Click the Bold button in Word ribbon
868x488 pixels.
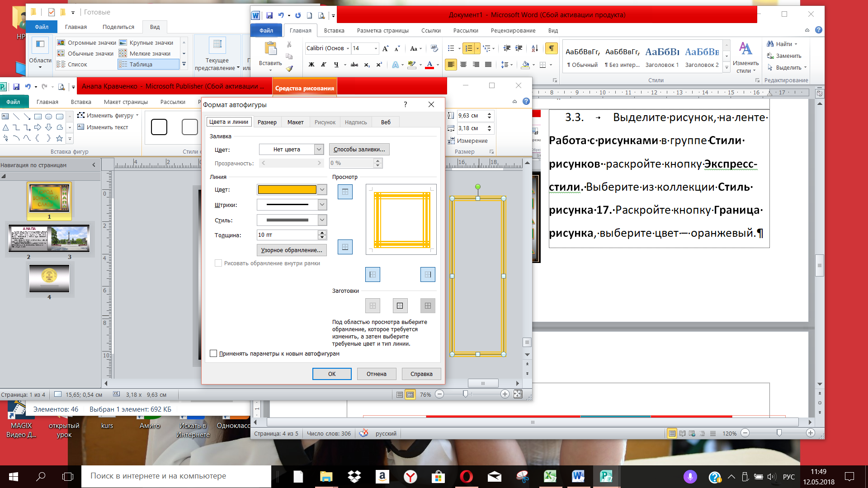[x=311, y=65]
